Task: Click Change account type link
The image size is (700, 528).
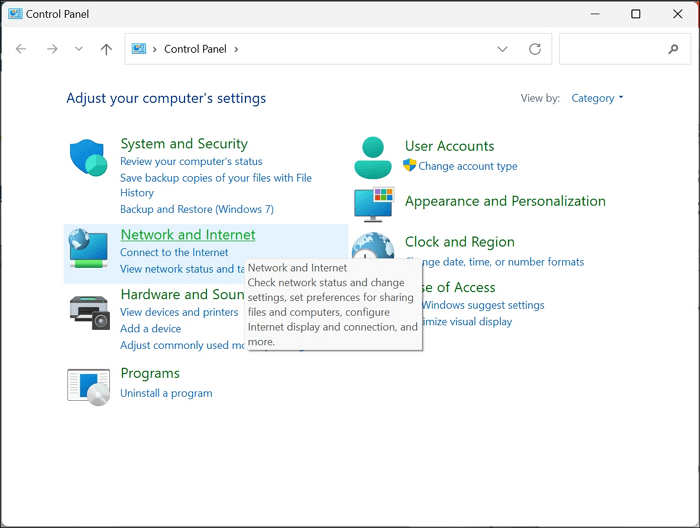Action: [468, 166]
